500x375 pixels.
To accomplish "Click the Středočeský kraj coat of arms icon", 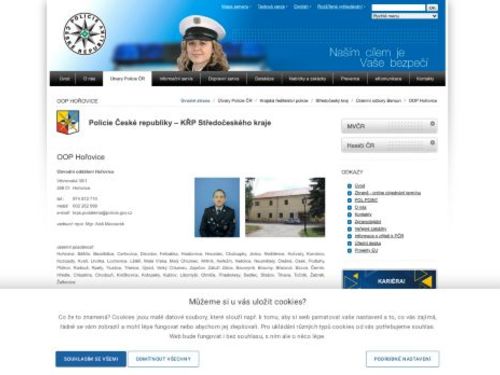I will tap(68, 122).
